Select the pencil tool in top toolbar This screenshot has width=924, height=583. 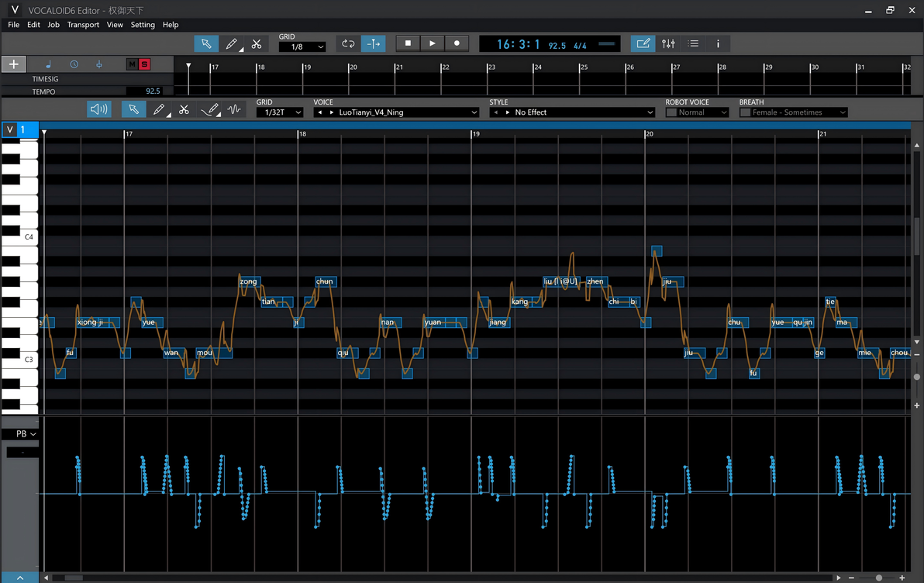click(x=232, y=43)
